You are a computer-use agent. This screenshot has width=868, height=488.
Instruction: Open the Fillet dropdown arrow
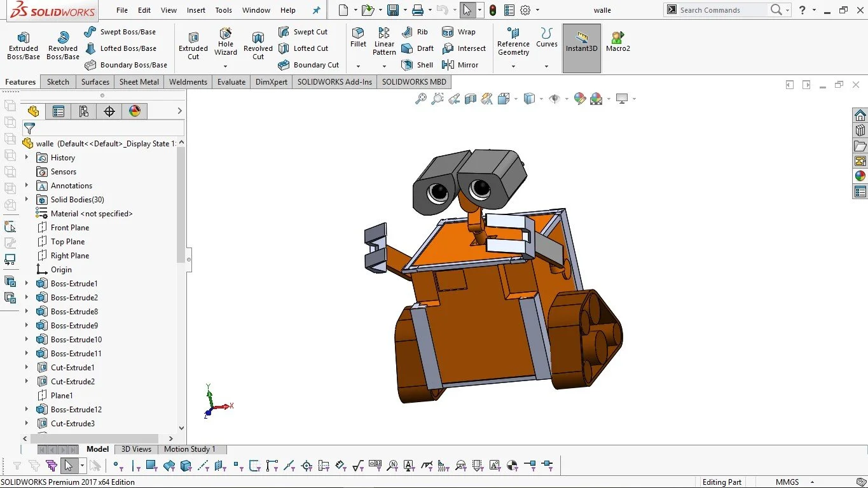tap(358, 66)
